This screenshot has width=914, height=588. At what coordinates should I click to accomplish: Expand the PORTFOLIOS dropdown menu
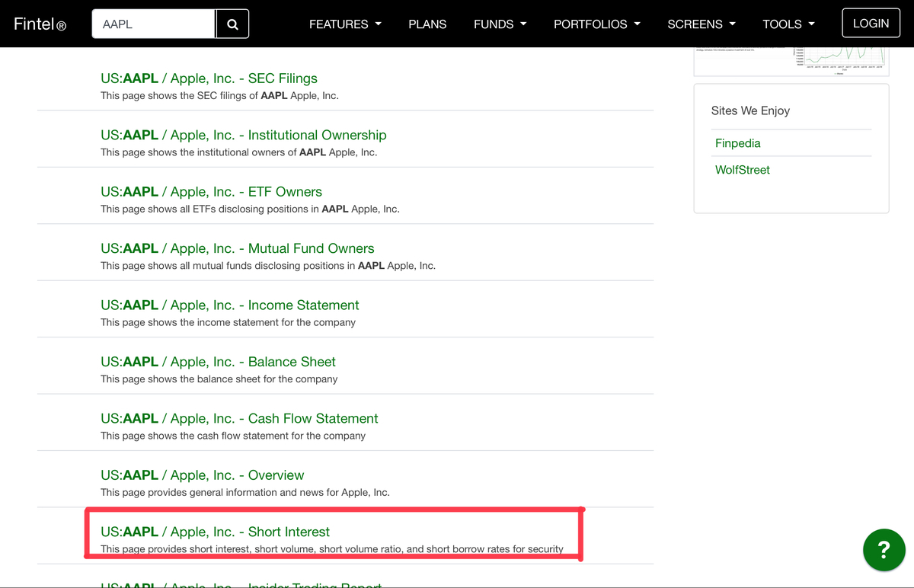(x=597, y=24)
